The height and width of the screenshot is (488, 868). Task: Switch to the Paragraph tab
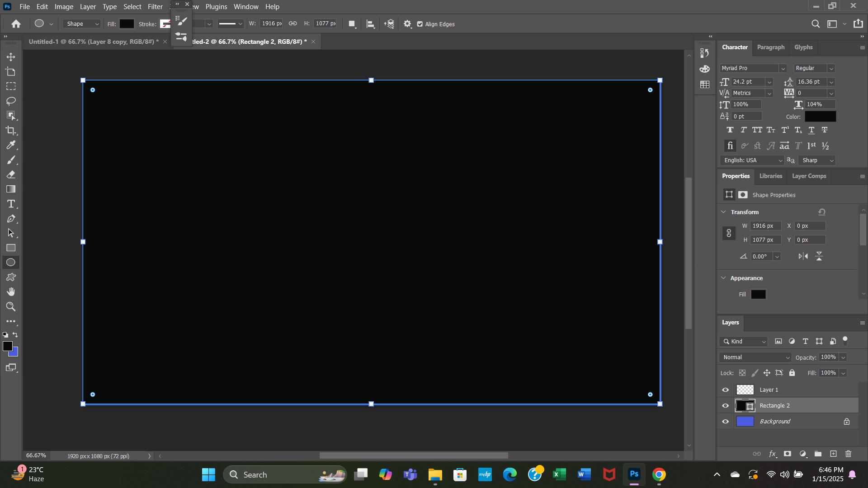point(771,47)
